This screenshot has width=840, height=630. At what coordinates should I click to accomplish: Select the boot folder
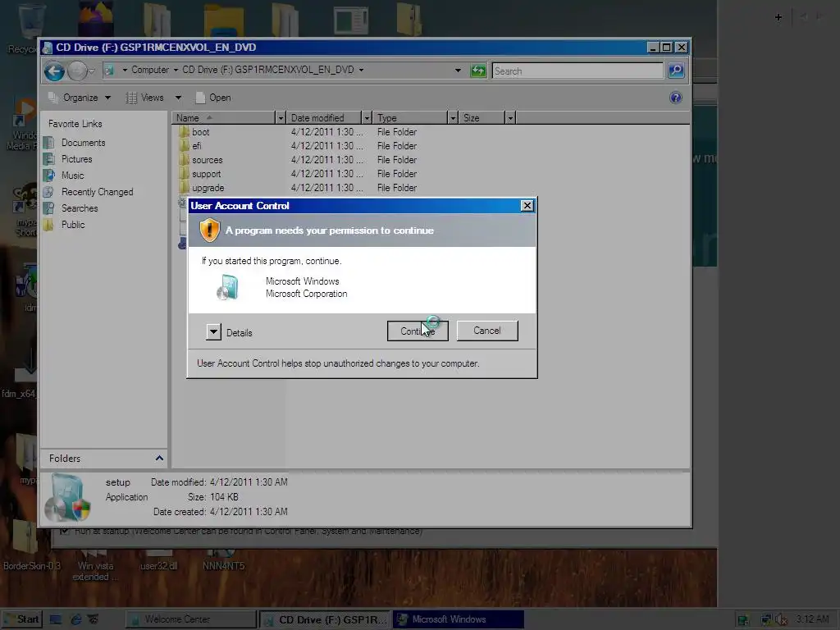[200, 132]
